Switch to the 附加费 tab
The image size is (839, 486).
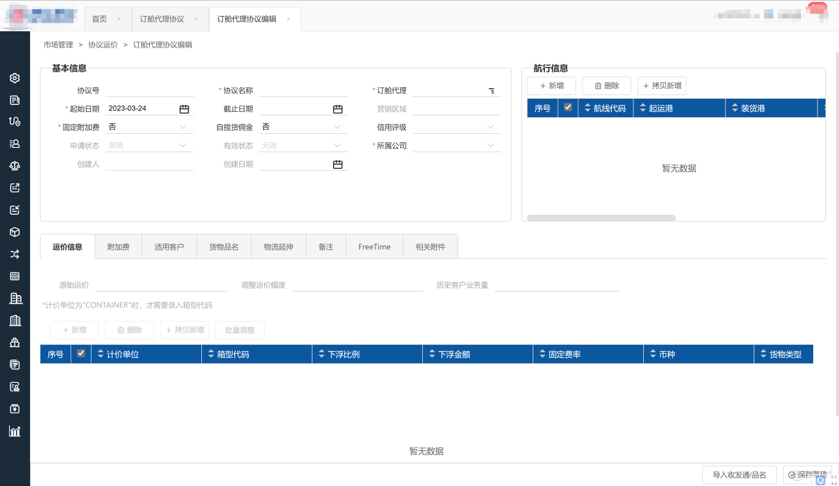[118, 247]
